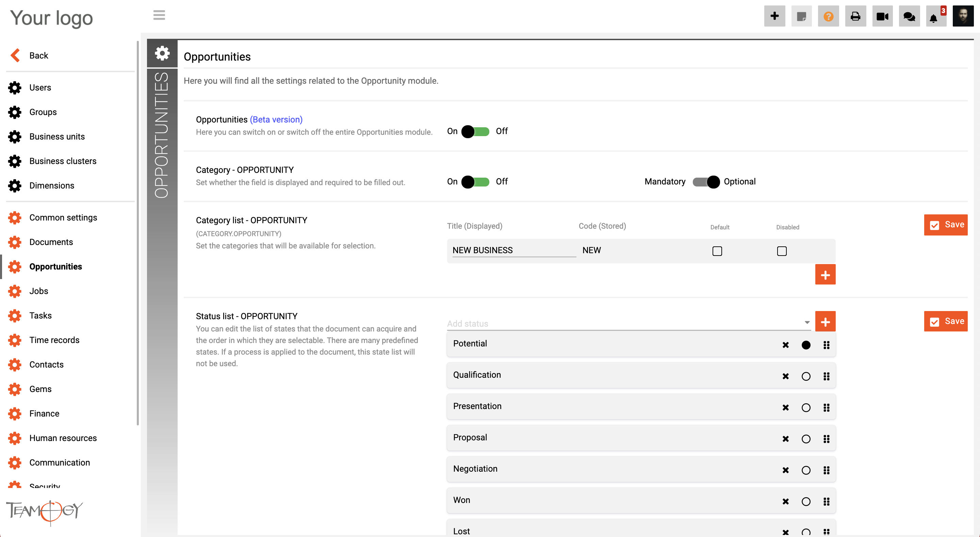Click the orange gear next to Finance

point(15,414)
